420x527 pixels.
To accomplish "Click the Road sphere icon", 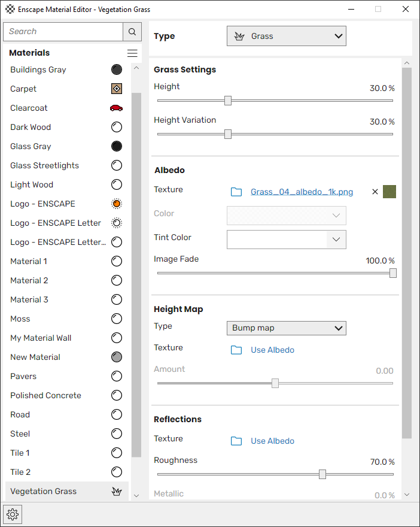I will coord(117,414).
